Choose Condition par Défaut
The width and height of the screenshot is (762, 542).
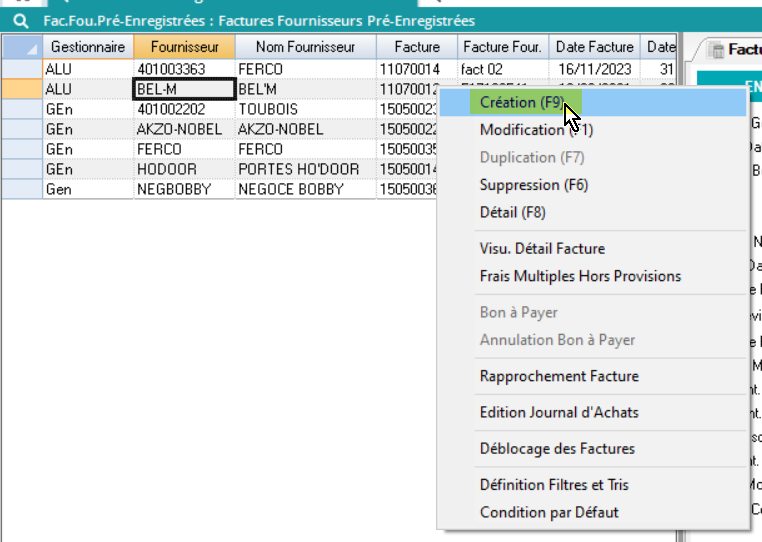pyautogui.click(x=549, y=512)
